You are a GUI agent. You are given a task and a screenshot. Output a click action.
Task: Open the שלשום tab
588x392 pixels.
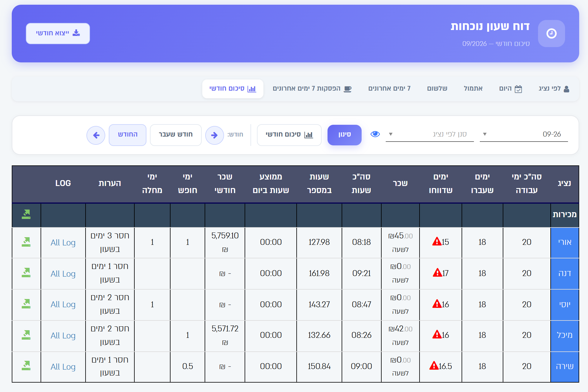pyautogui.click(x=437, y=89)
